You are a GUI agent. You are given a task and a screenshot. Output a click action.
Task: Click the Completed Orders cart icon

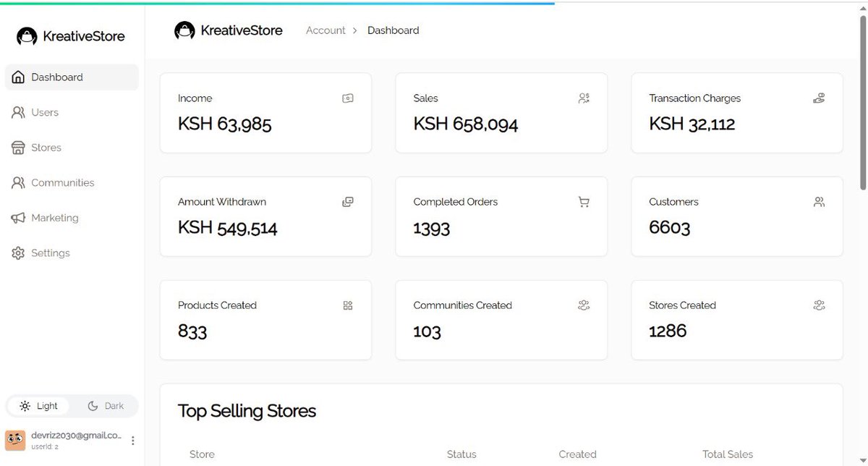point(584,202)
